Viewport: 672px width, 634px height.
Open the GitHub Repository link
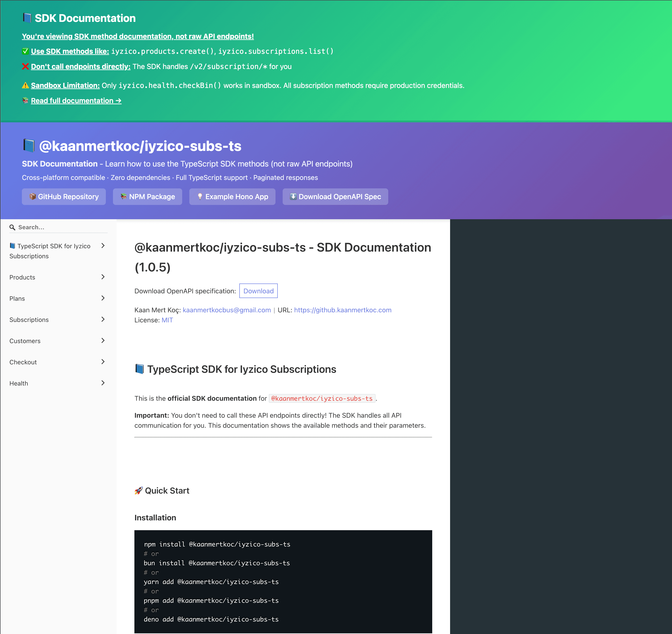coord(64,196)
